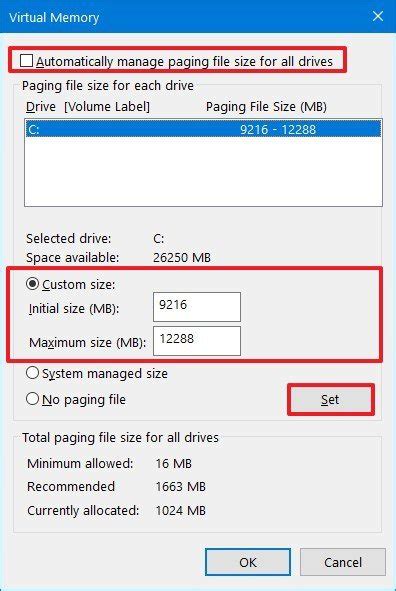Focus the Initial size field showing 9216

(x=197, y=306)
